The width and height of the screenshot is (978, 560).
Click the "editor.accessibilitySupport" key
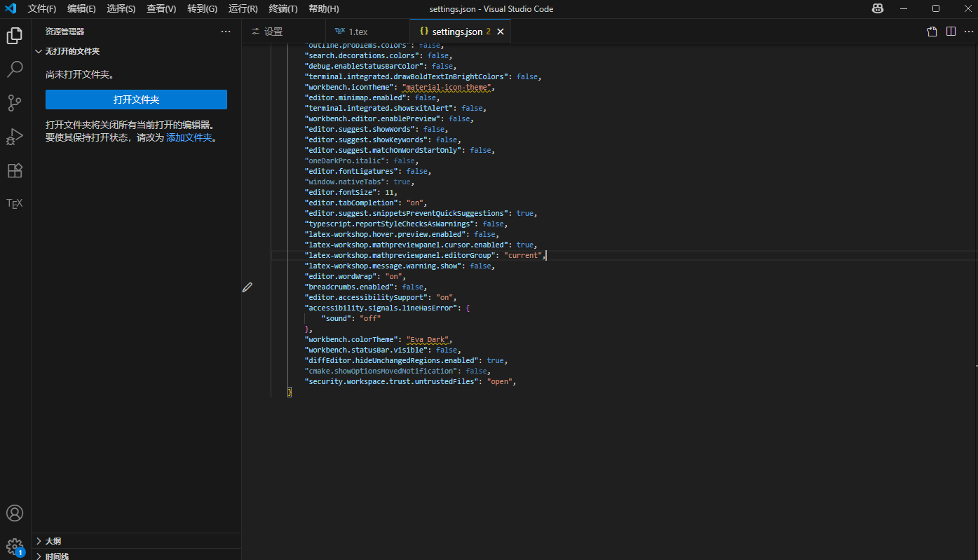click(x=366, y=298)
